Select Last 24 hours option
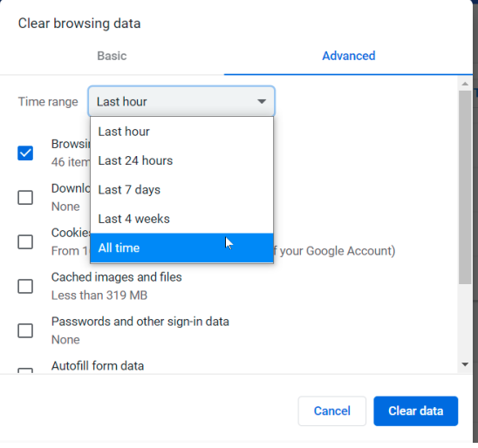Viewport: 478px width, 448px height. (181, 160)
